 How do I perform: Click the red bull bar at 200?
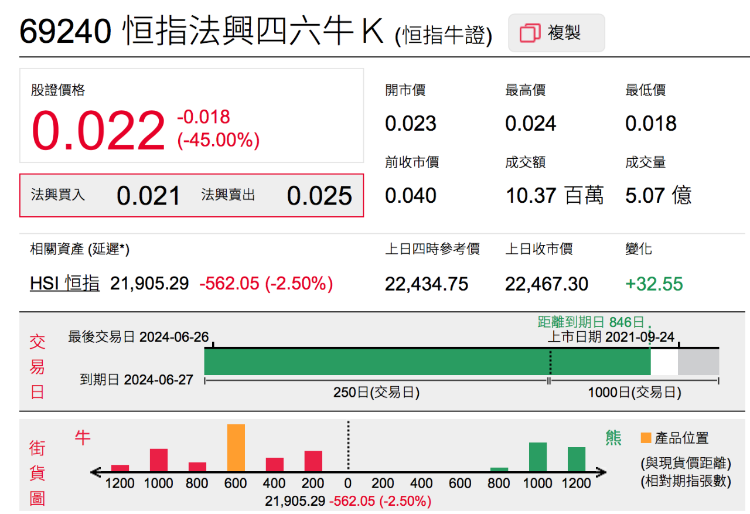pos(313,461)
